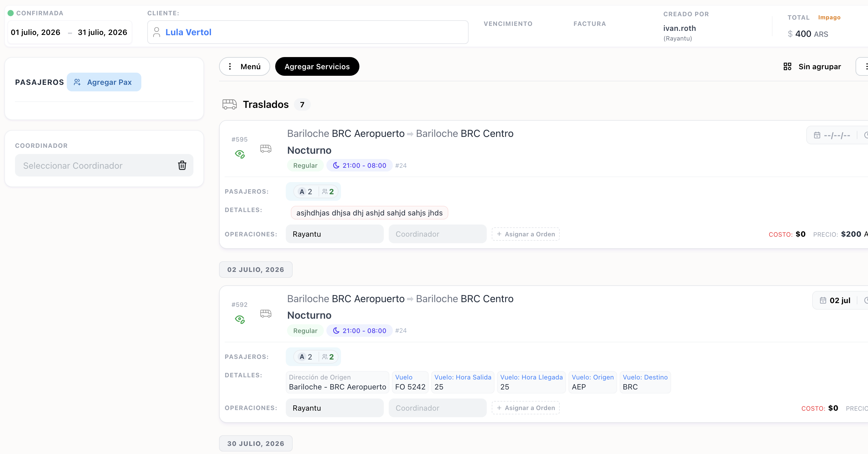Viewport: 868px width, 454px height.
Task: Pick start date 01 julio, 2026
Action: [35, 32]
